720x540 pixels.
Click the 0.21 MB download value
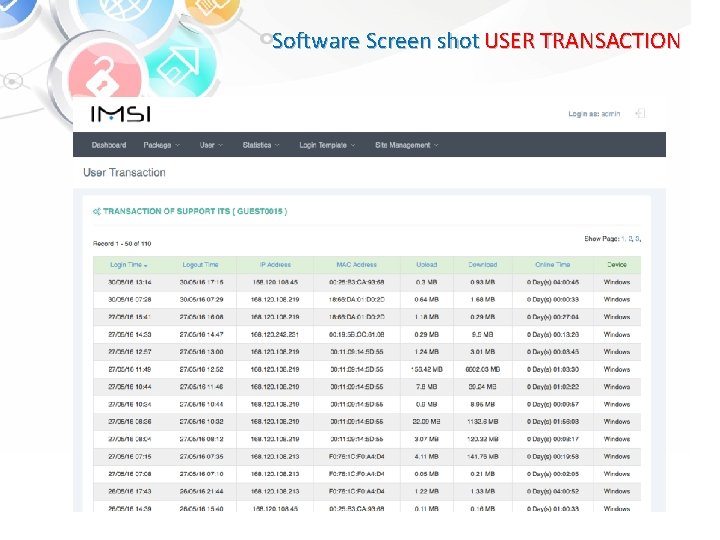[x=483, y=474]
